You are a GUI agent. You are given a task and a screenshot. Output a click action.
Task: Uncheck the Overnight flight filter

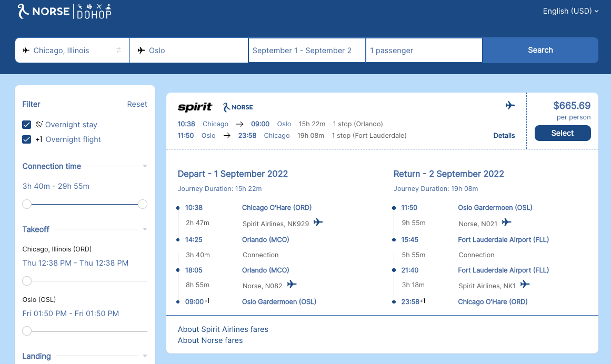click(27, 139)
